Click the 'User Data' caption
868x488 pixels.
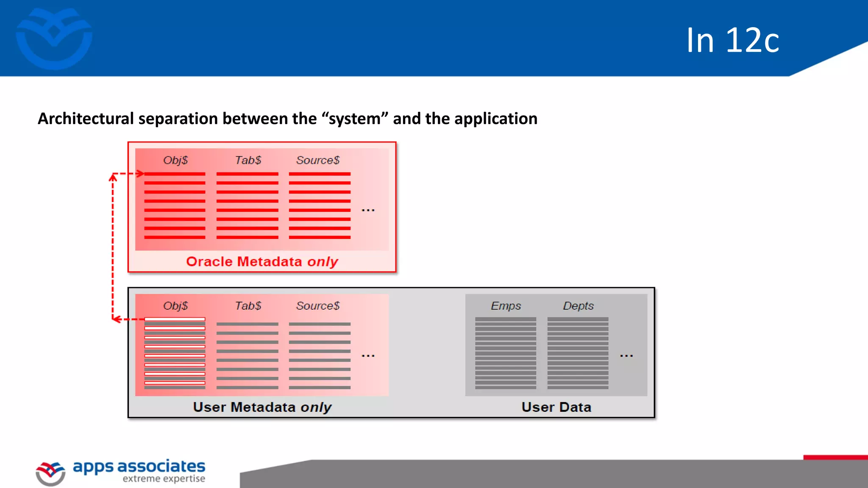coord(556,407)
